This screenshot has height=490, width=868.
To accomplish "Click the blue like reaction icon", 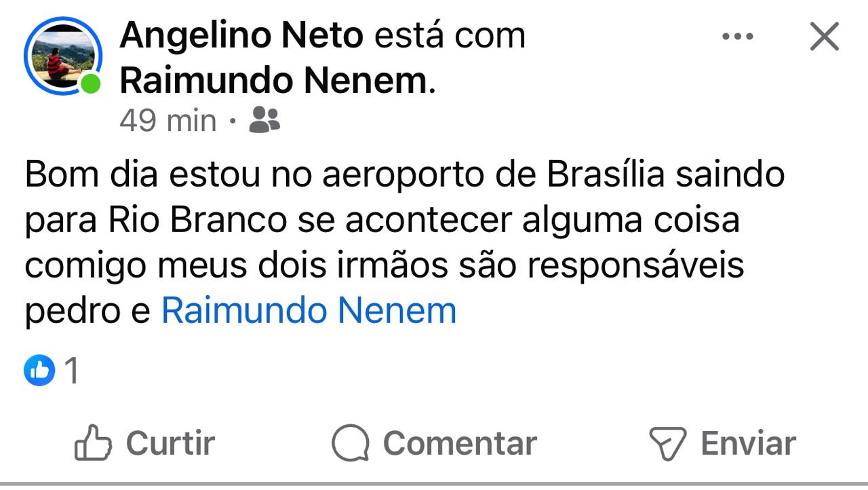I will point(39,371).
